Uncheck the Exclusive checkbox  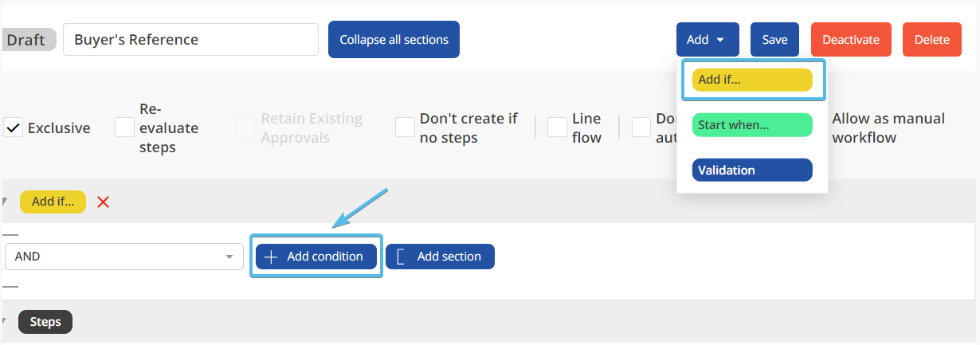click(x=13, y=127)
